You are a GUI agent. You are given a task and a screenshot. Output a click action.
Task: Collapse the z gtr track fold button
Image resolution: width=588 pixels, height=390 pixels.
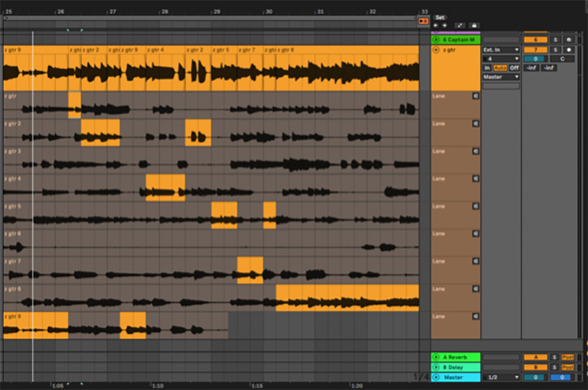[436, 50]
